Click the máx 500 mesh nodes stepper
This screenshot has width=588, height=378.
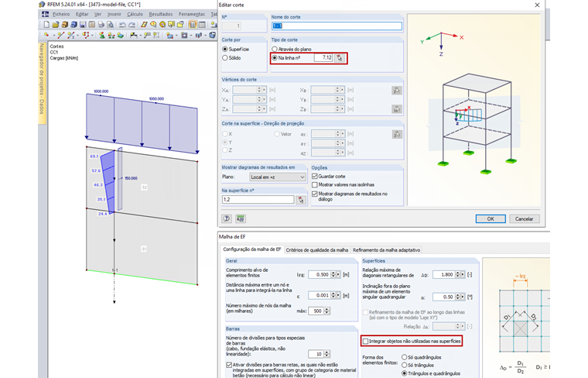click(x=327, y=311)
